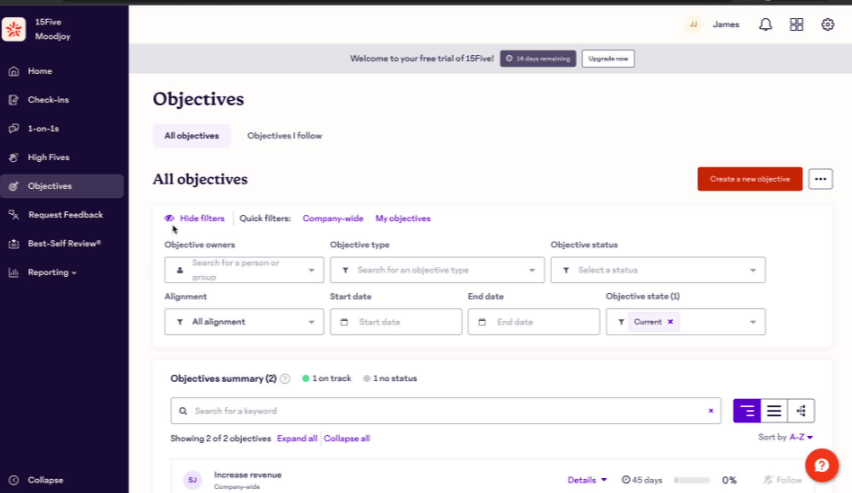852x493 pixels.
Task: Open the settings gear icon
Action: coord(828,24)
